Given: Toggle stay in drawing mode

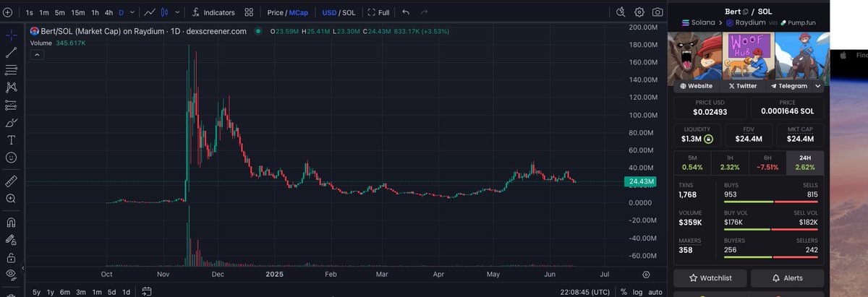Looking at the screenshot, I should coord(11,239).
